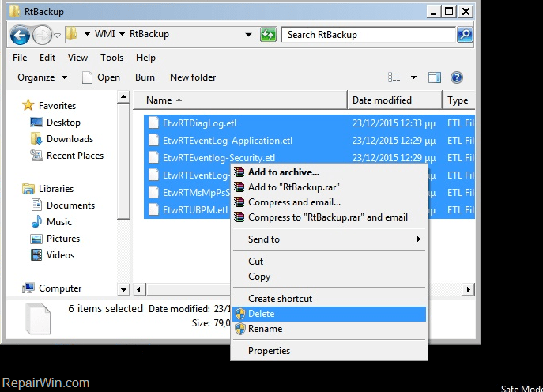Open the File menu

(x=20, y=58)
